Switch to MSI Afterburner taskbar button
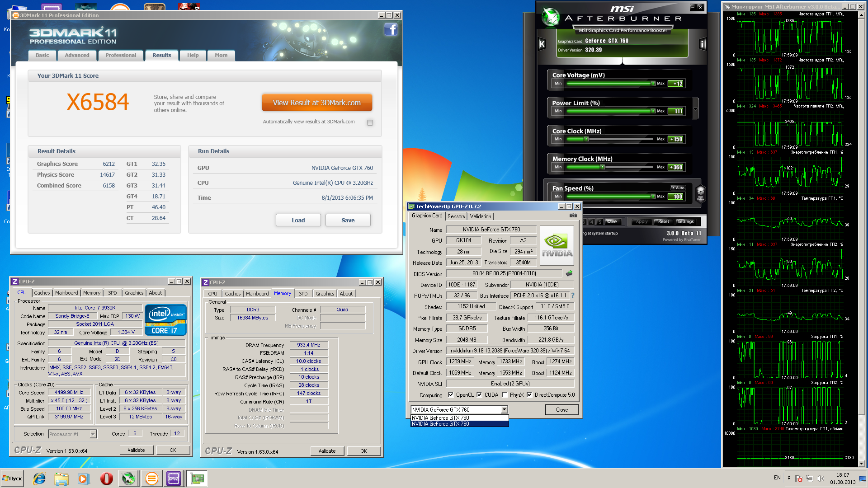868x488 pixels. coord(128,479)
